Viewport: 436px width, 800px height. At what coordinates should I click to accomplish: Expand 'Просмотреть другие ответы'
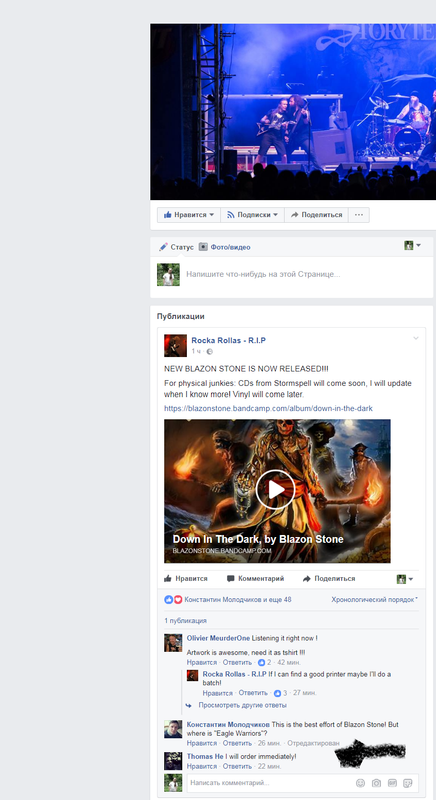(242, 705)
